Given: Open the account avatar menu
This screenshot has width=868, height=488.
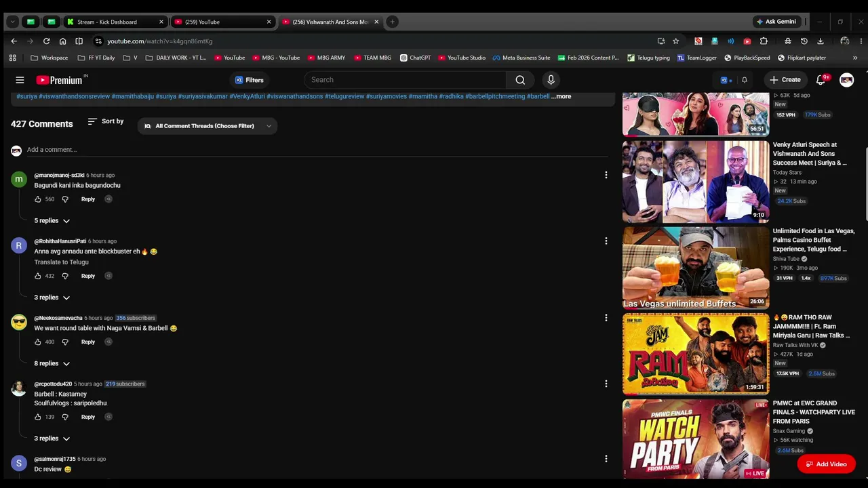Looking at the screenshot, I should coord(846,80).
